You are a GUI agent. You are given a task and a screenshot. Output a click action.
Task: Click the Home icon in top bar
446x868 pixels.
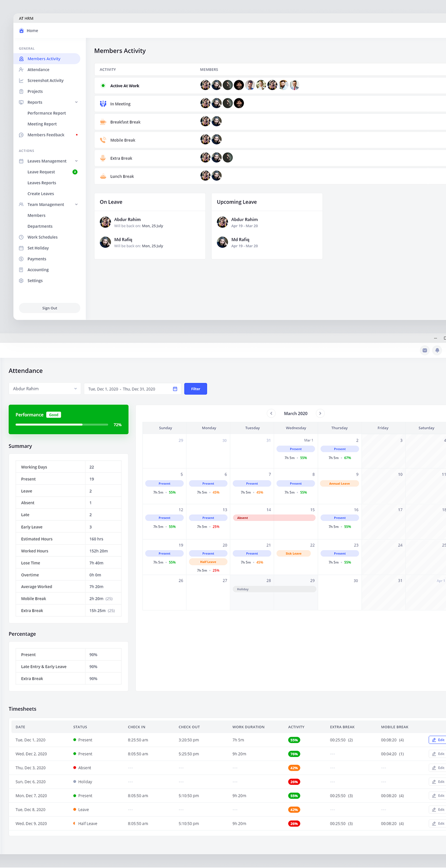(x=21, y=31)
